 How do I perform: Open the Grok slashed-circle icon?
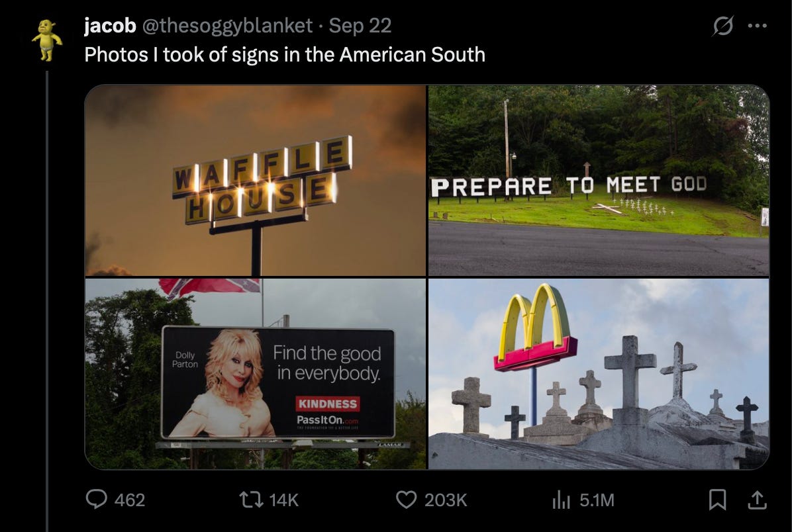[723, 26]
